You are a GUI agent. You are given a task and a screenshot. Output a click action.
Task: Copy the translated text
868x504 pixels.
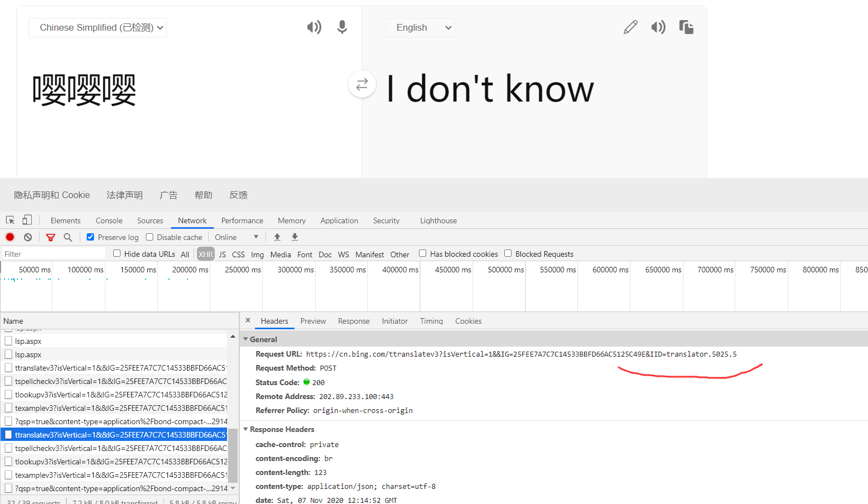point(686,27)
